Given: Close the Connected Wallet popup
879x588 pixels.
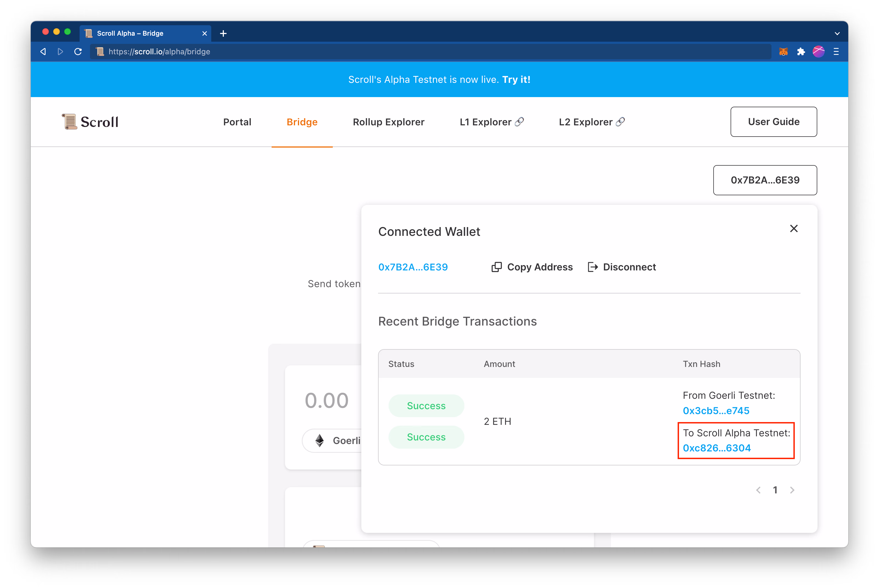Looking at the screenshot, I should pyautogui.click(x=793, y=228).
